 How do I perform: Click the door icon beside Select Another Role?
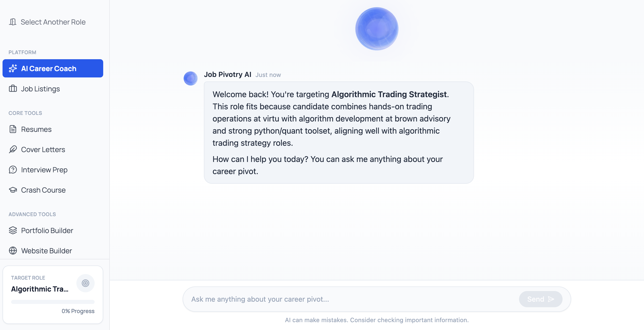pos(13,22)
